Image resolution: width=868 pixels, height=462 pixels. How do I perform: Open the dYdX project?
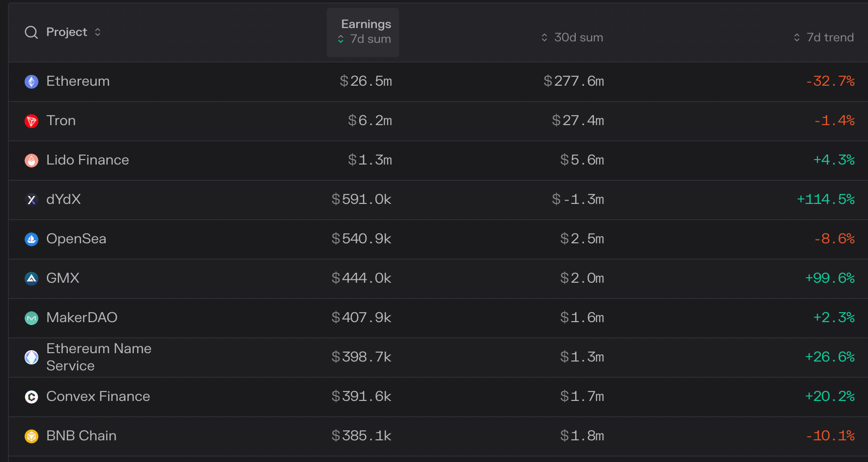(x=63, y=199)
